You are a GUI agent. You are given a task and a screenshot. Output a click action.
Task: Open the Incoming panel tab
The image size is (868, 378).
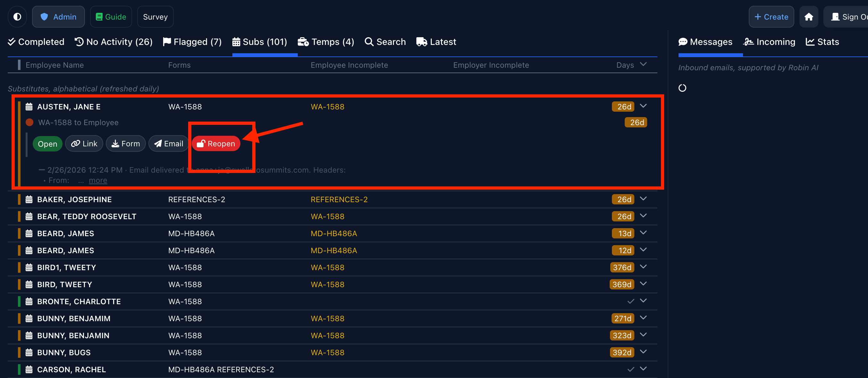pos(769,42)
